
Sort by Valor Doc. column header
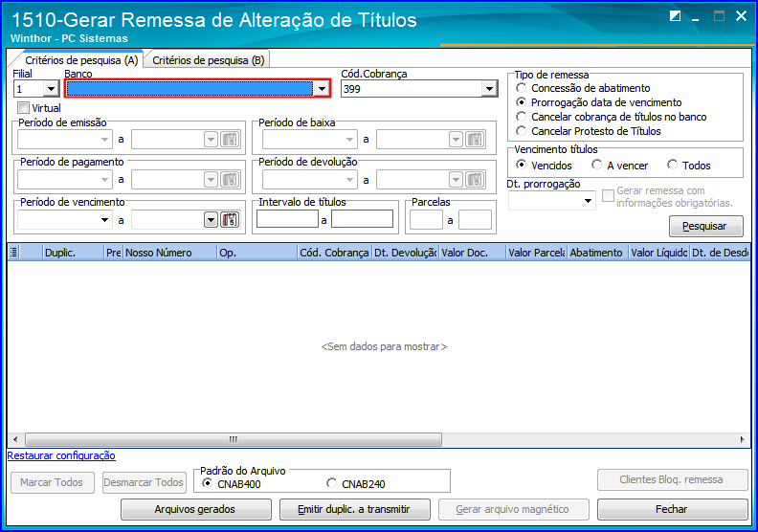[x=472, y=253]
